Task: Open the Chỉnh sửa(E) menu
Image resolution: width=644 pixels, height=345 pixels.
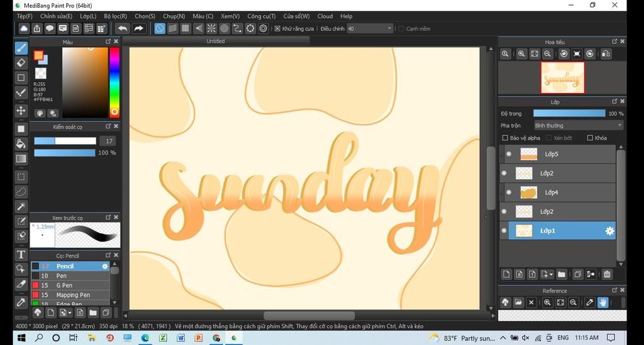Action: (x=56, y=16)
